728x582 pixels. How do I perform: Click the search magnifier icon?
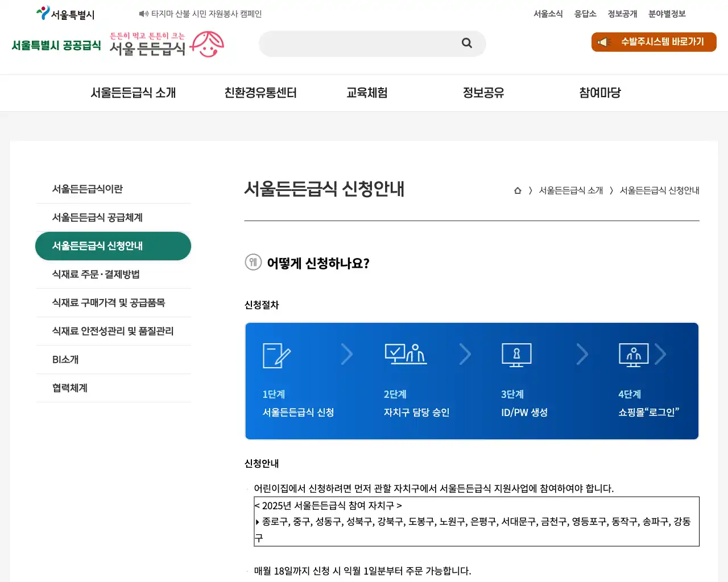point(466,43)
